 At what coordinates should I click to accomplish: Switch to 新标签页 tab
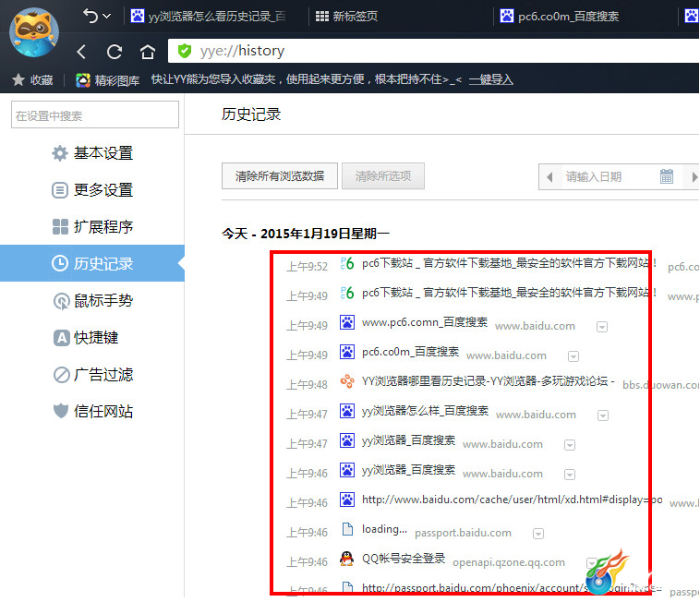click(x=346, y=17)
